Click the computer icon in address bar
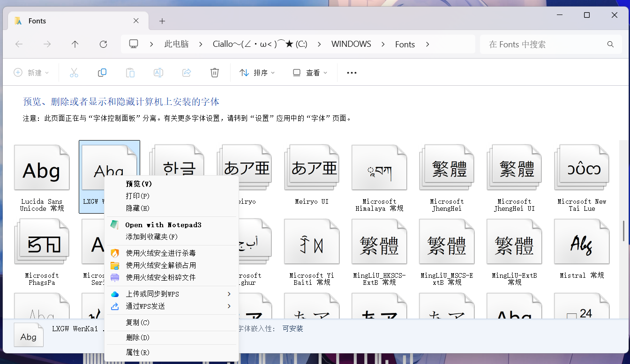 [134, 44]
